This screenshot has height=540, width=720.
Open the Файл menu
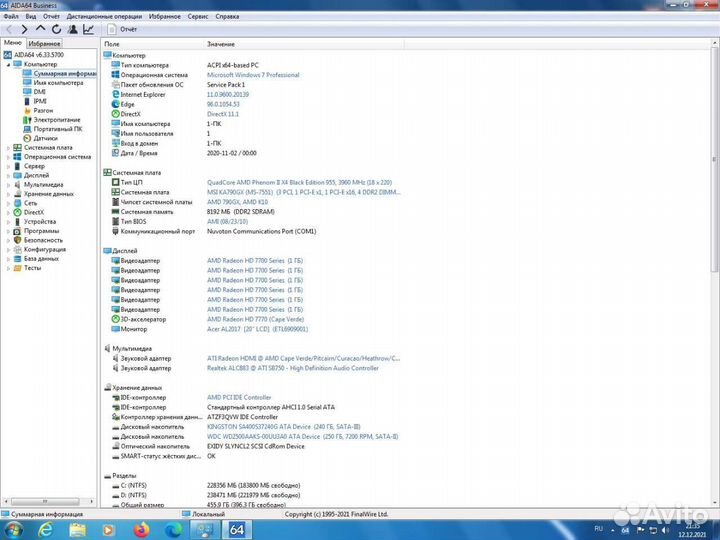[x=11, y=17]
